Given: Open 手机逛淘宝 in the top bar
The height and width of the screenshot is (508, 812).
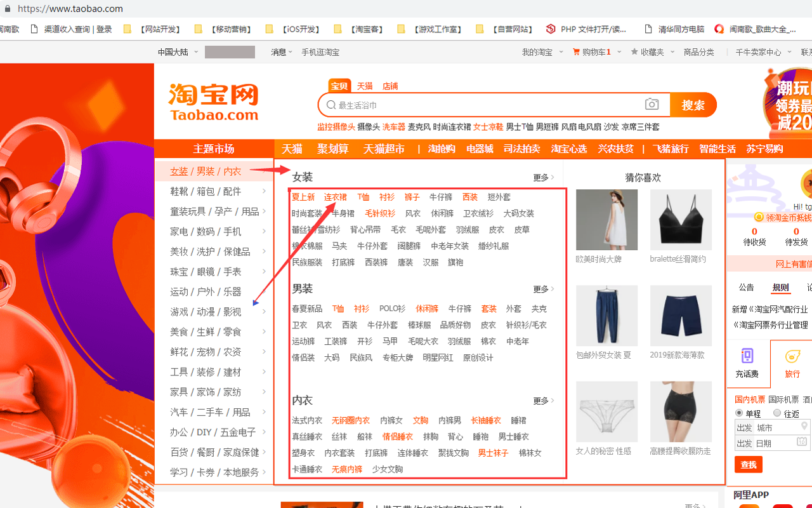Looking at the screenshot, I should 320,52.
